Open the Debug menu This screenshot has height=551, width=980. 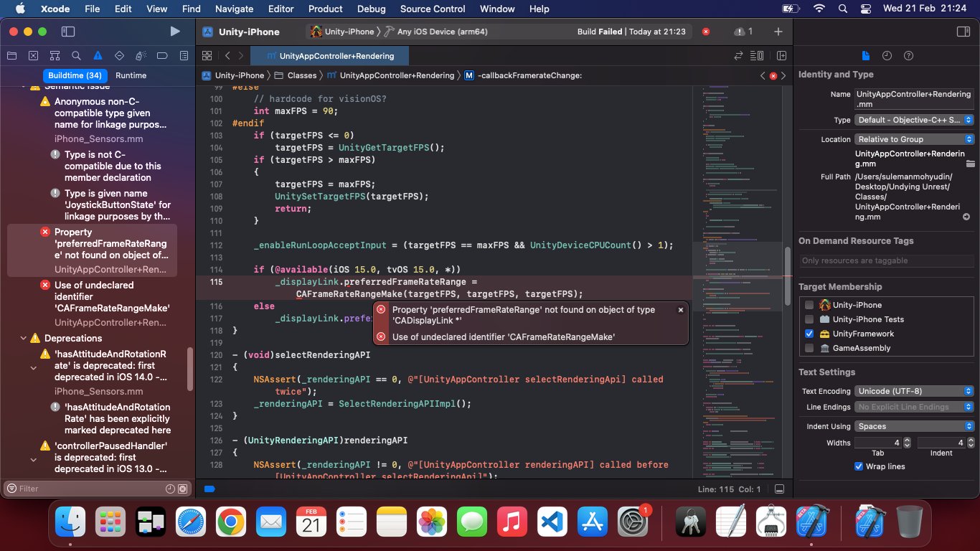click(371, 9)
